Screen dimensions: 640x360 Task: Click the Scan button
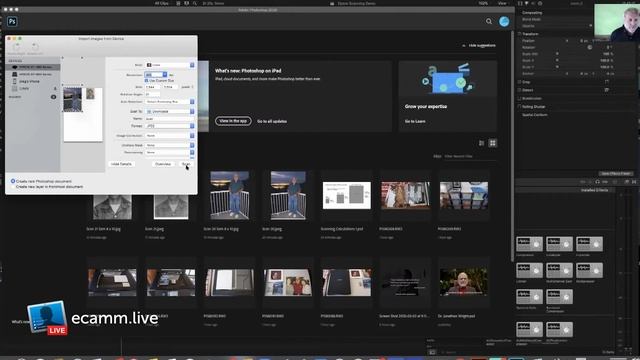(186, 164)
